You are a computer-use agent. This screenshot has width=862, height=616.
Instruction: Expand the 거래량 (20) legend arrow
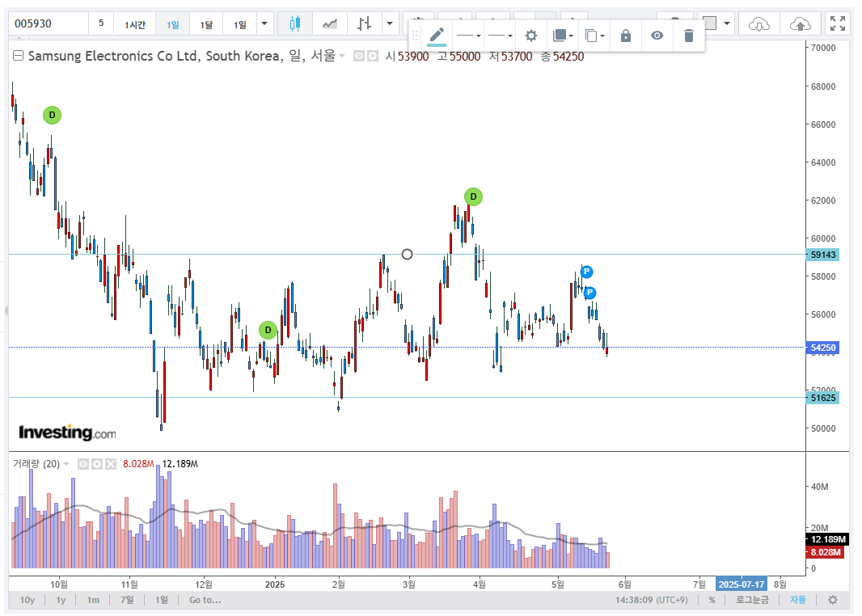coord(66,464)
